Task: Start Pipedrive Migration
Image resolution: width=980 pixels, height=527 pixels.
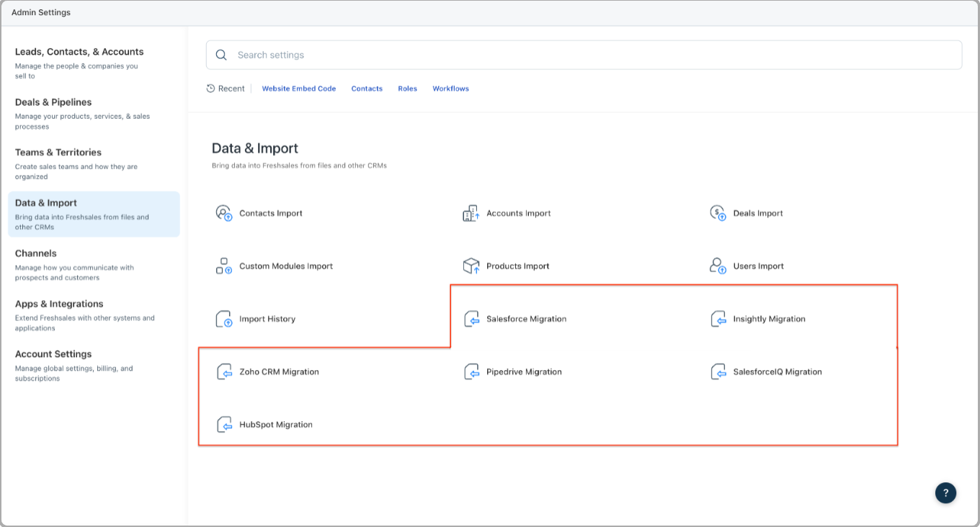Action: tap(524, 372)
